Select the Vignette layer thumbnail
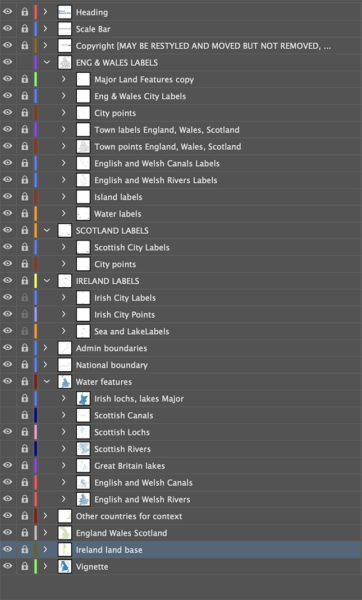Viewport: 362px width, 600px height. point(65,567)
